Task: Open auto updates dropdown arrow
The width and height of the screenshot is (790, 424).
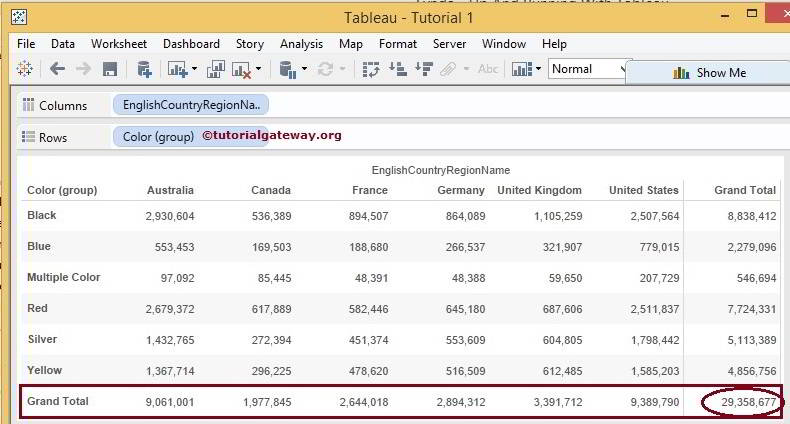Action: 304,68
